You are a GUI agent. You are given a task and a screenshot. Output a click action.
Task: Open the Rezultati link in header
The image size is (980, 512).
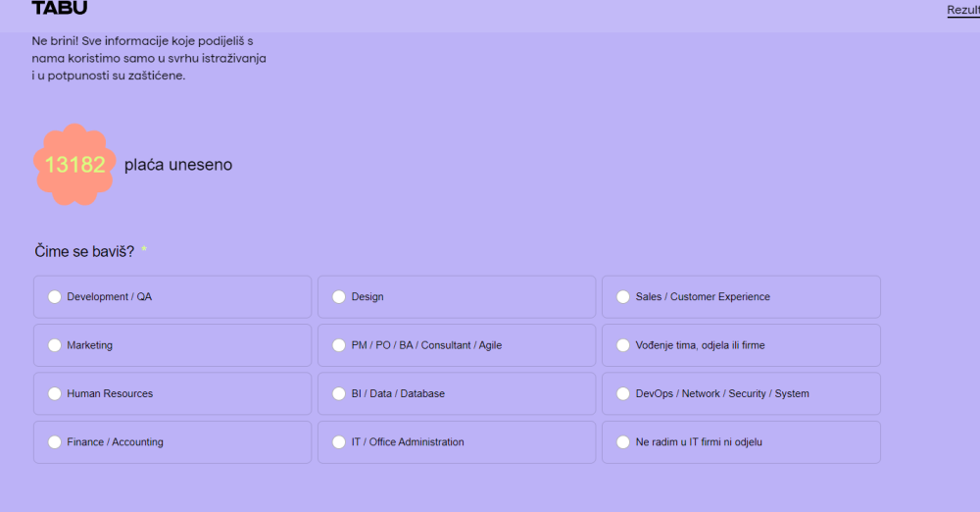[x=963, y=10]
